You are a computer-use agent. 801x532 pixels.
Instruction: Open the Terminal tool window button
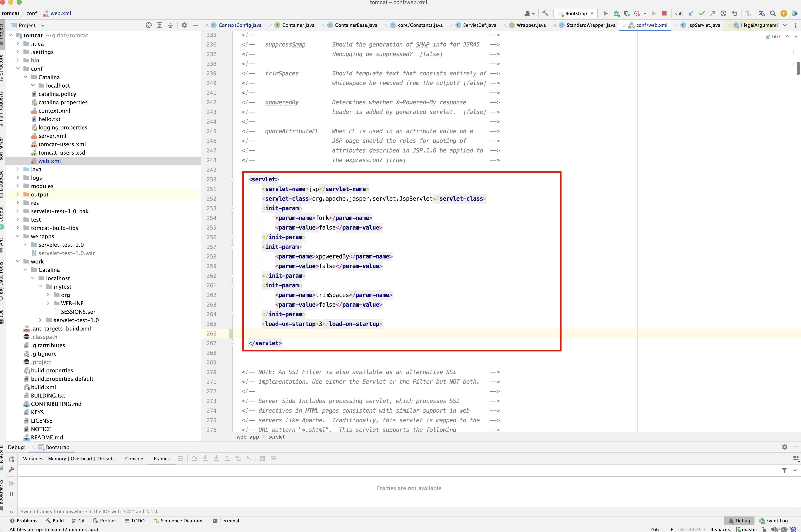tap(226, 520)
